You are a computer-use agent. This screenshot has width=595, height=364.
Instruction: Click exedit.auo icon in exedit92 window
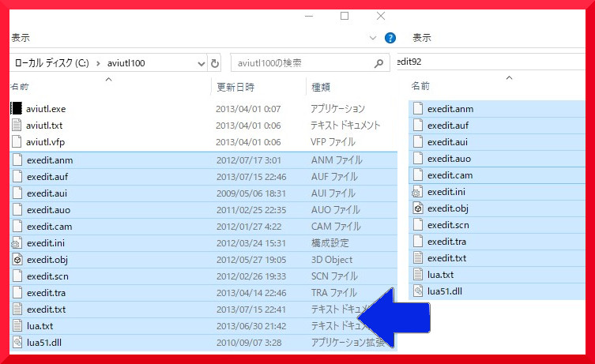(x=418, y=159)
